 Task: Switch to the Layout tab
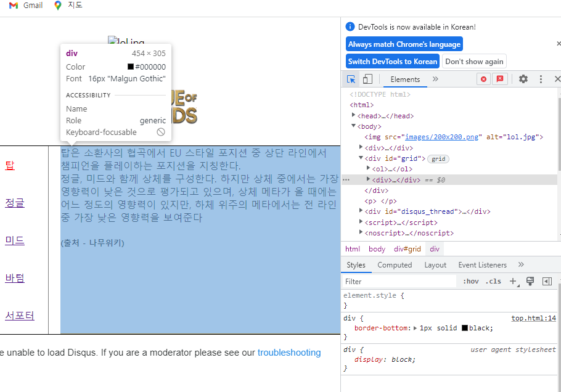coord(435,265)
